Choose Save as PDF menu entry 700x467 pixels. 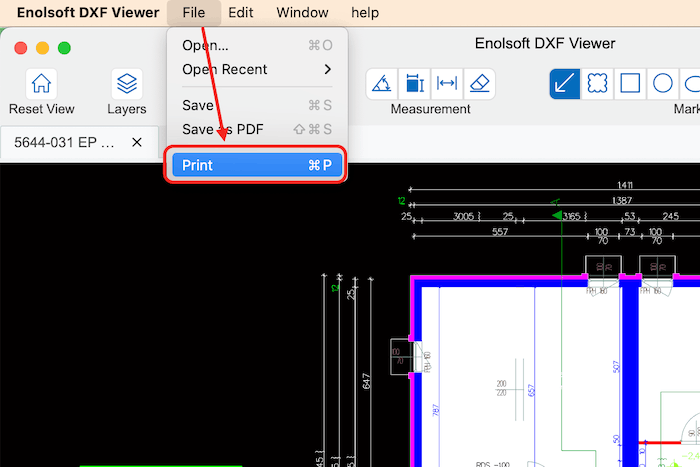(256, 129)
